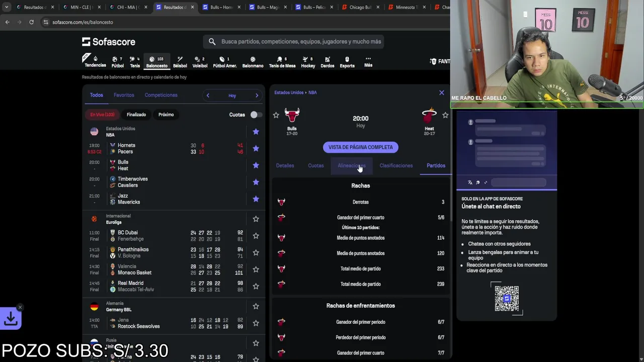The height and width of the screenshot is (362, 644).
Task: Toggle favorite star for Jazz-Mavericks game
Action: click(256, 199)
